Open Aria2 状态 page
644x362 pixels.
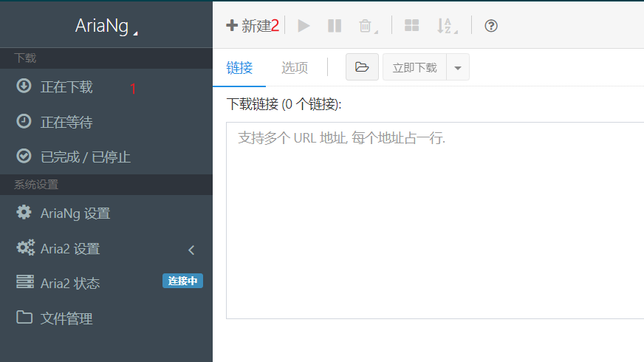(106, 283)
